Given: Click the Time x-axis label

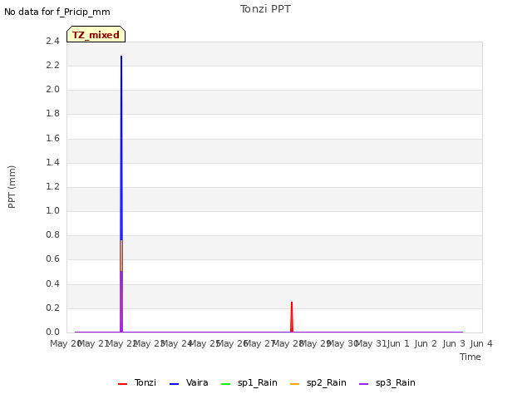Looking at the screenshot, I should click(470, 357).
